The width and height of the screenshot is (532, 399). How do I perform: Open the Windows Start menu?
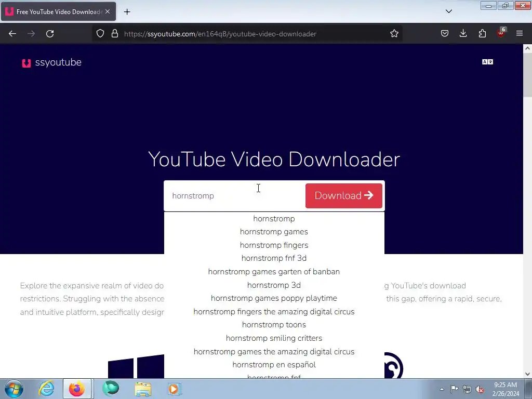click(14, 389)
